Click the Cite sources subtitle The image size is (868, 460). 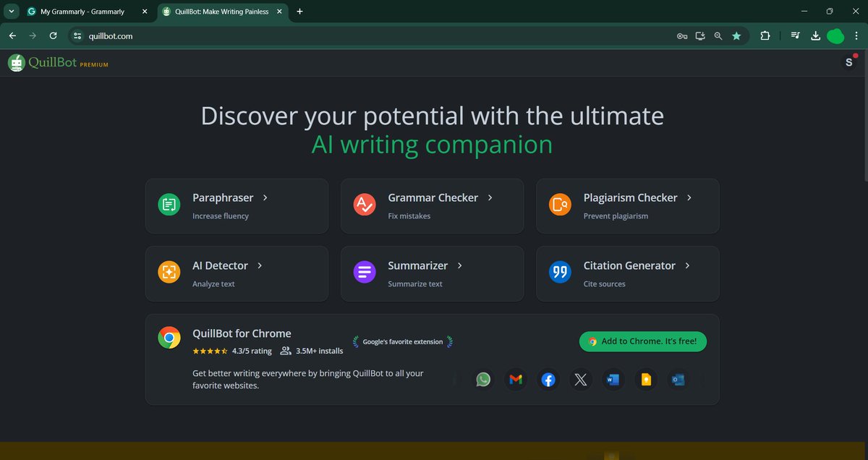[604, 284]
